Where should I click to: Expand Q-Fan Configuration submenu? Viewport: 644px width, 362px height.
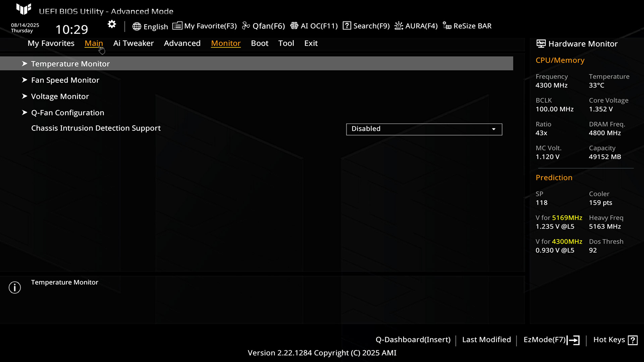(67, 113)
